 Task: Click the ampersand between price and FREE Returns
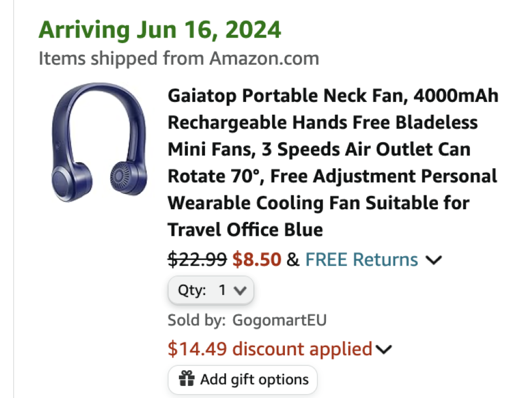tap(292, 260)
